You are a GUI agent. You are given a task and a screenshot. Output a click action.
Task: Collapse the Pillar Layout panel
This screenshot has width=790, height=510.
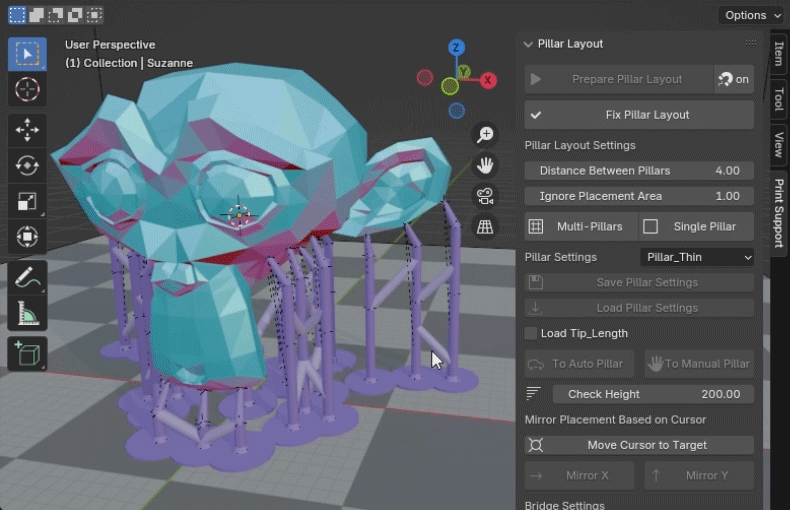(x=528, y=44)
